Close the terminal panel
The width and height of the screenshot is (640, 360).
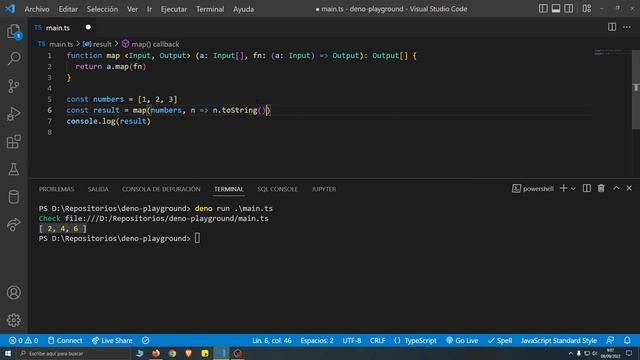point(629,188)
